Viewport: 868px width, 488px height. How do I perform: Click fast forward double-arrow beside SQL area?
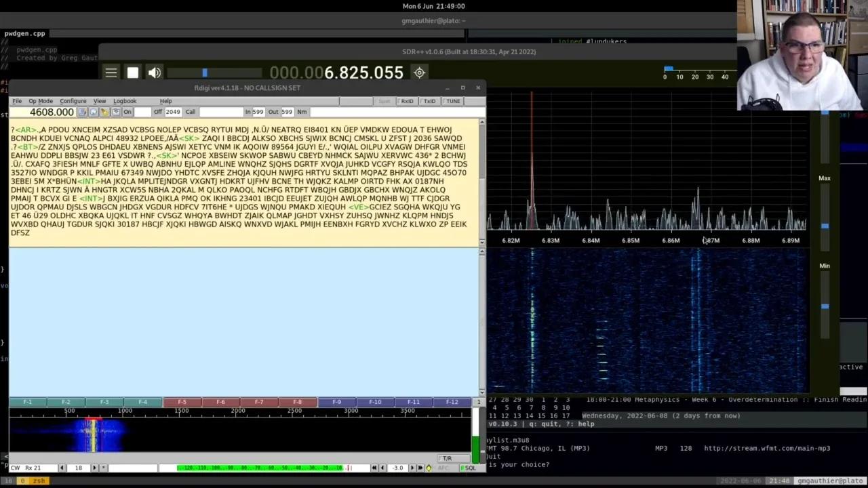tap(420, 468)
